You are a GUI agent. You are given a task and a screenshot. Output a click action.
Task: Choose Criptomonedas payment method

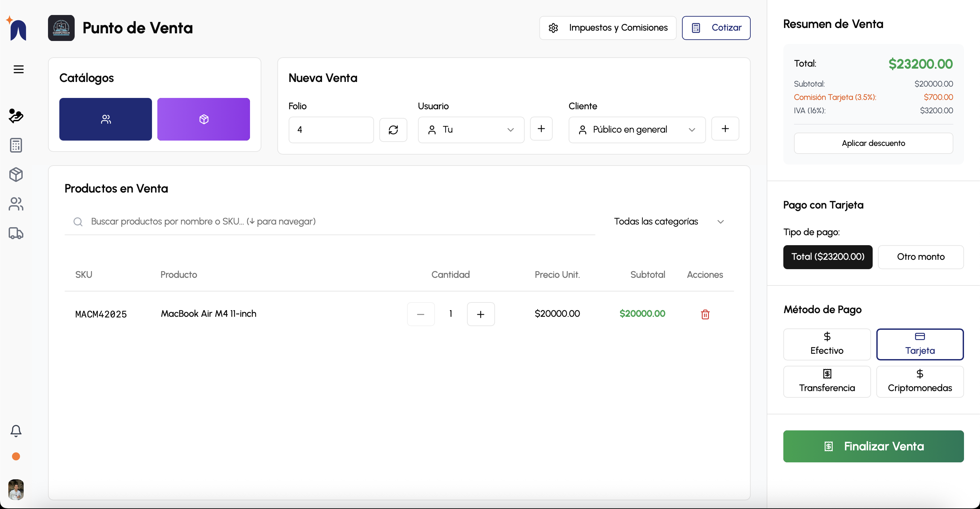(x=920, y=381)
